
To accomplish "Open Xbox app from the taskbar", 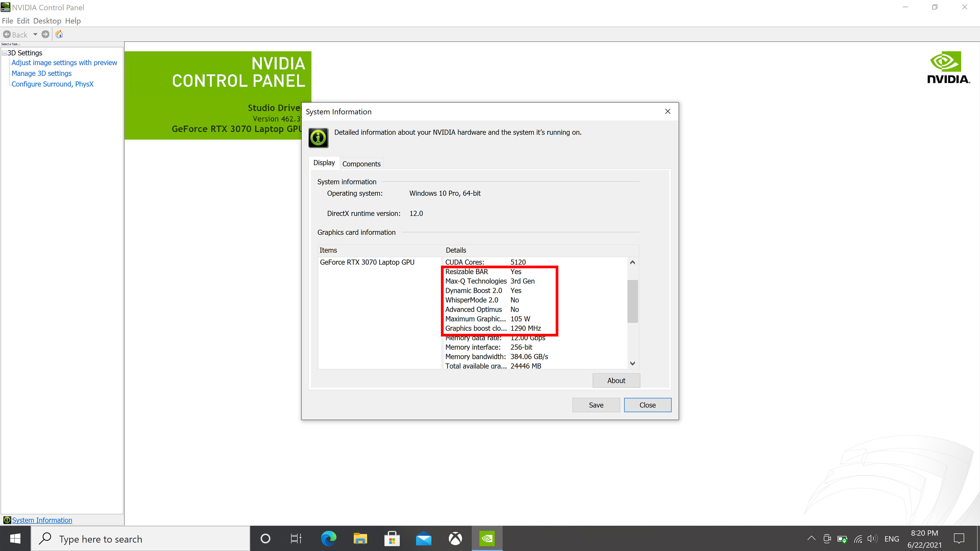I will [x=455, y=539].
